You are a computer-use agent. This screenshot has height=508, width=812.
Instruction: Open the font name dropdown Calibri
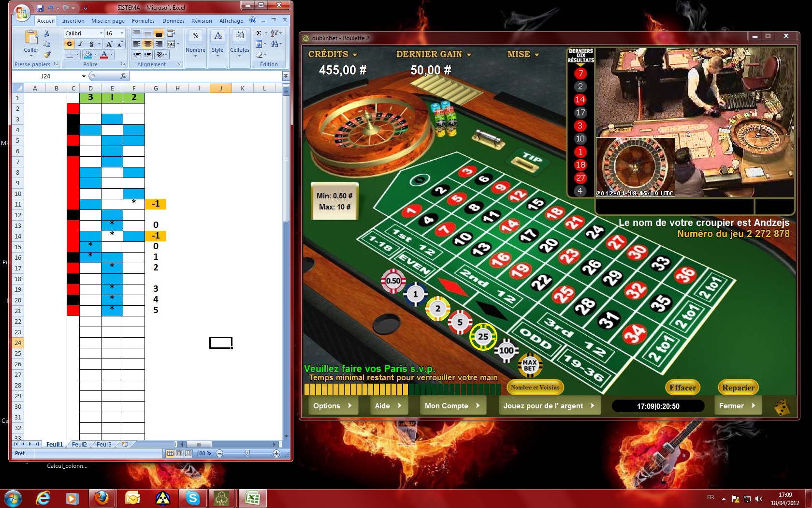(x=101, y=33)
